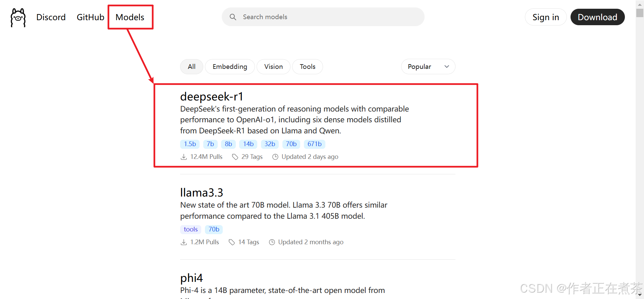This screenshot has width=644, height=299.
Task: Select the 14b size tag
Action: pos(248,144)
